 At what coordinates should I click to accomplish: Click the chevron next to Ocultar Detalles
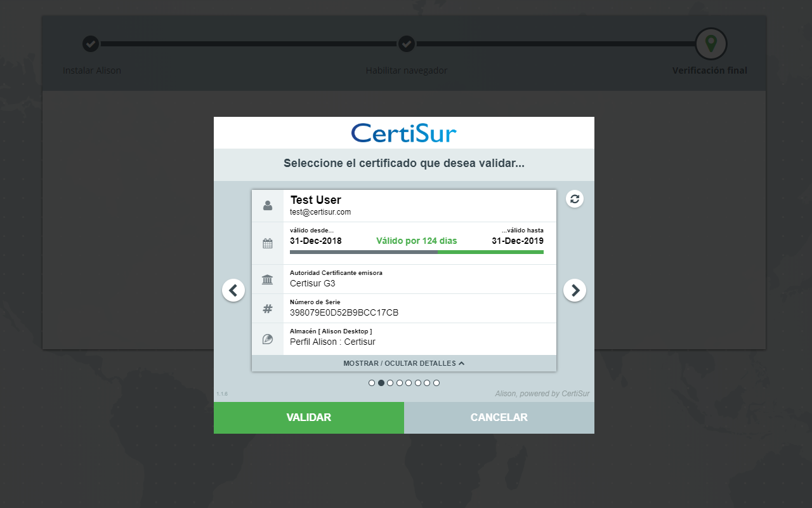coord(461,363)
